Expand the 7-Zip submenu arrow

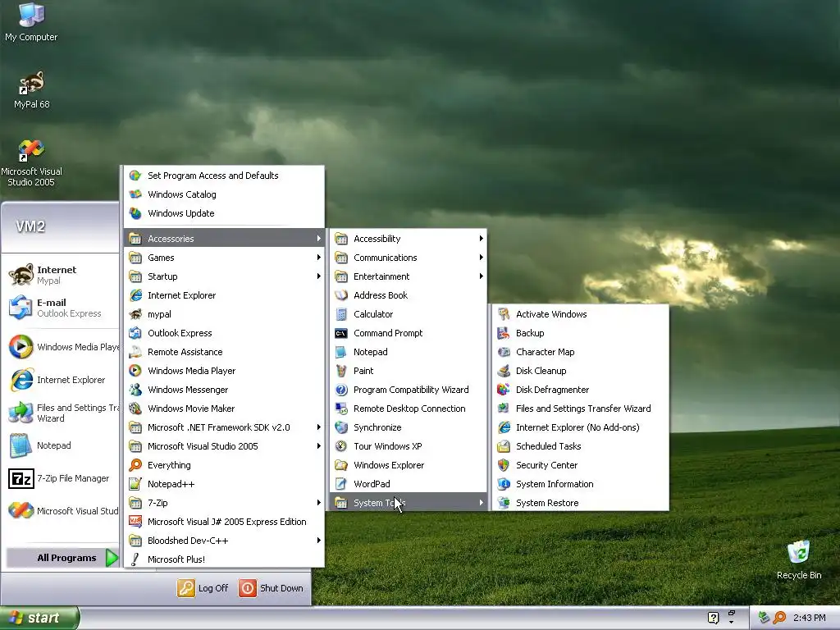click(319, 503)
